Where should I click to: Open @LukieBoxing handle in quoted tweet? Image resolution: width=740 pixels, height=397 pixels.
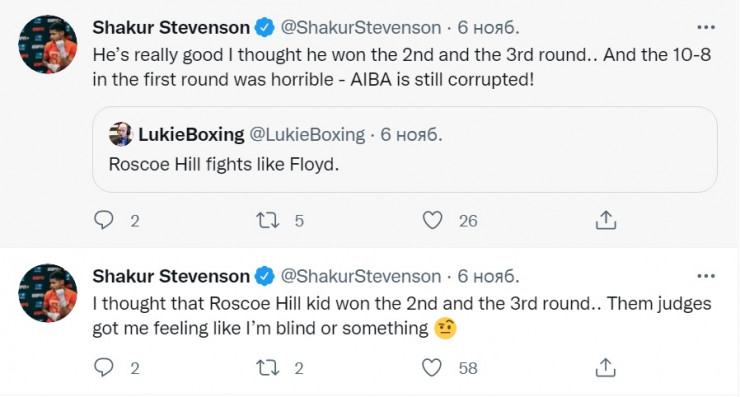click(x=307, y=135)
